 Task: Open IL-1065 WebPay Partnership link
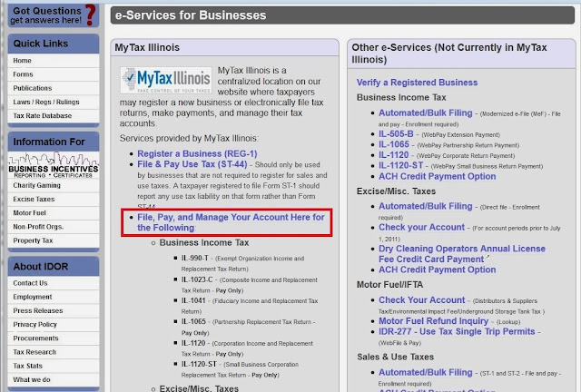(x=393, y=144)
